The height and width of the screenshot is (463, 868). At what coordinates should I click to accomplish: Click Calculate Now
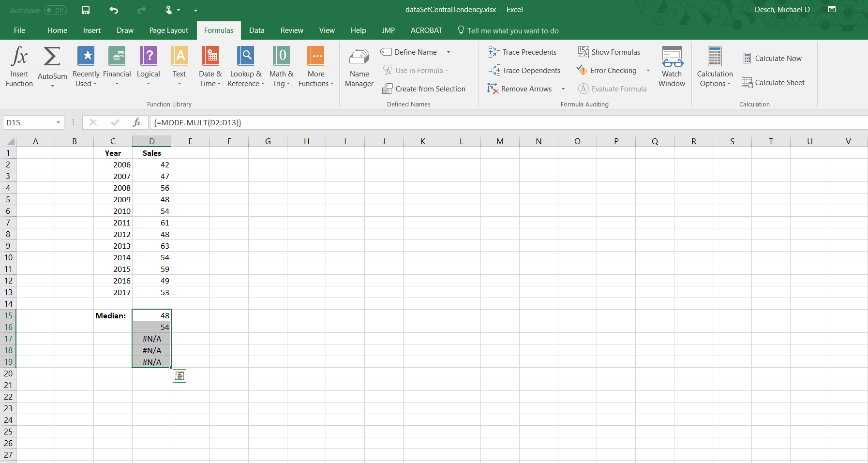[x=773, y=59]
